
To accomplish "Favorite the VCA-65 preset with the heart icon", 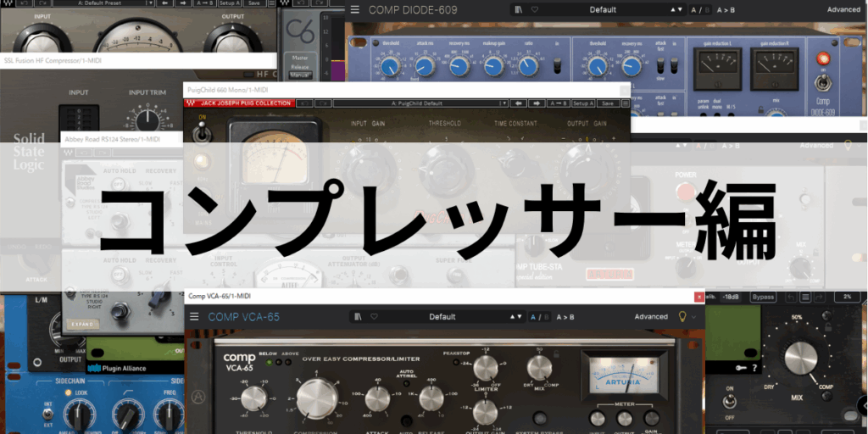I will pos(374,317).
